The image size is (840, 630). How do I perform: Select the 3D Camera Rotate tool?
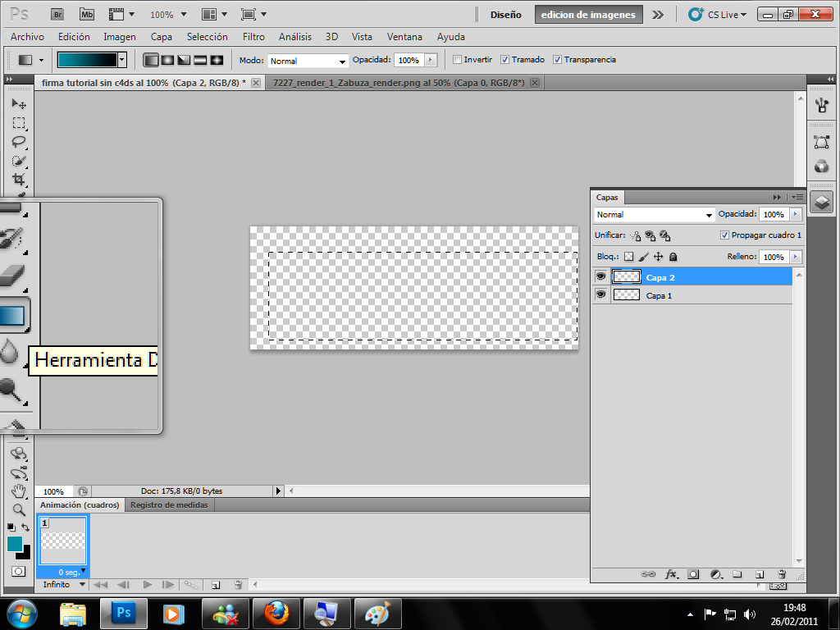pos(19,473)
